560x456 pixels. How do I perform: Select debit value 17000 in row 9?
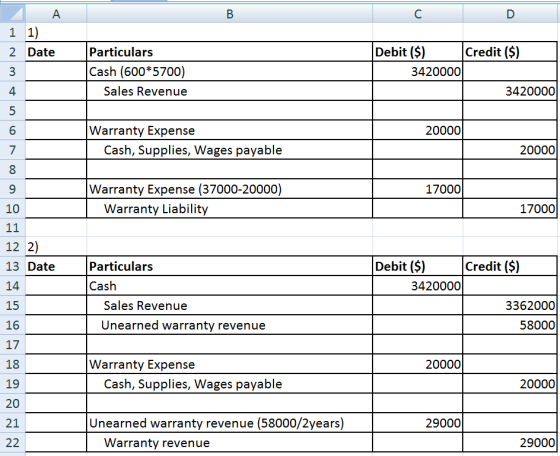418,189
